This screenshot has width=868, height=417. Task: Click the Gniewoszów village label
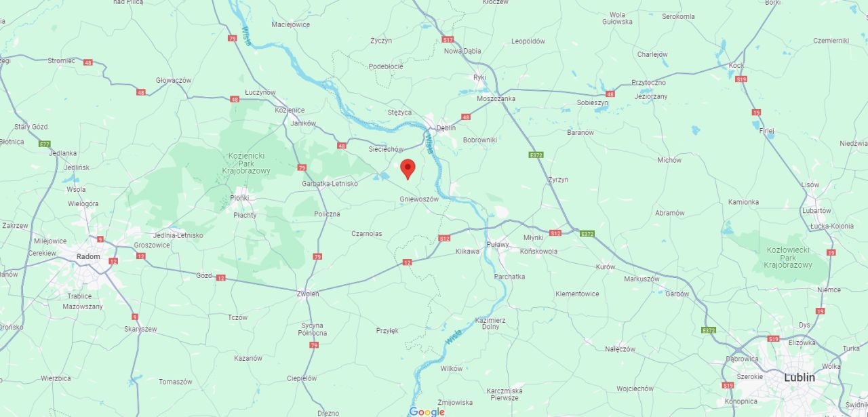[x=419, y=199]
